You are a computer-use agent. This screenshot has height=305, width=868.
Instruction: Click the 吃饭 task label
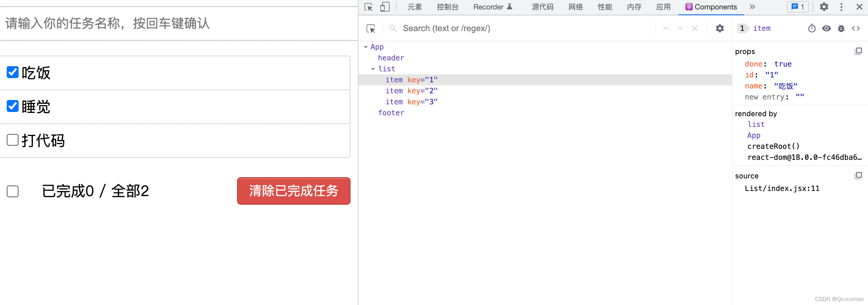point(36,73)
